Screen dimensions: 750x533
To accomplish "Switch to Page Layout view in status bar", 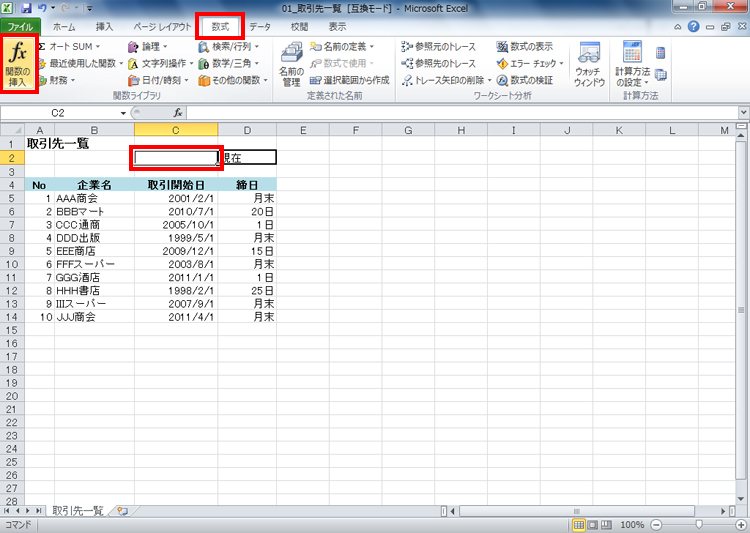I will [x=593, y=525].
